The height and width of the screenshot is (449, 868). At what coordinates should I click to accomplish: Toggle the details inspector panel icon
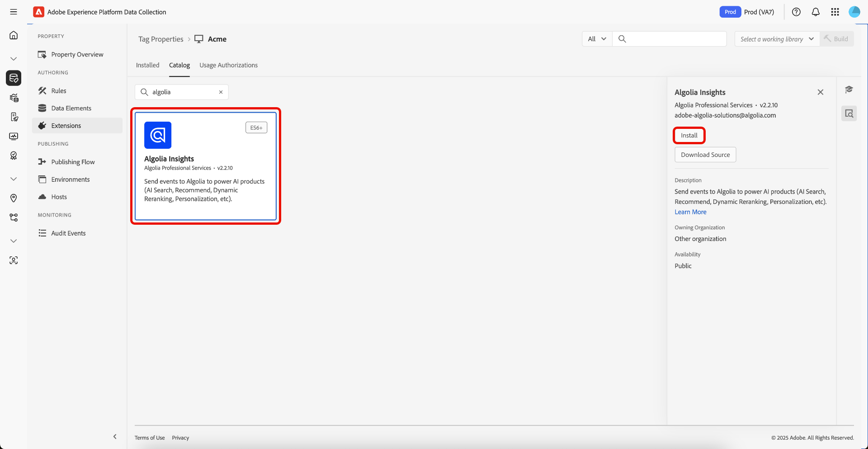click(849, 113)
